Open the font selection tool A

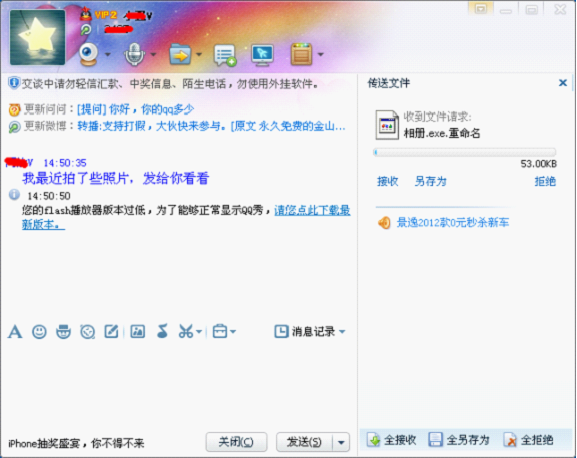pos(15,331)
